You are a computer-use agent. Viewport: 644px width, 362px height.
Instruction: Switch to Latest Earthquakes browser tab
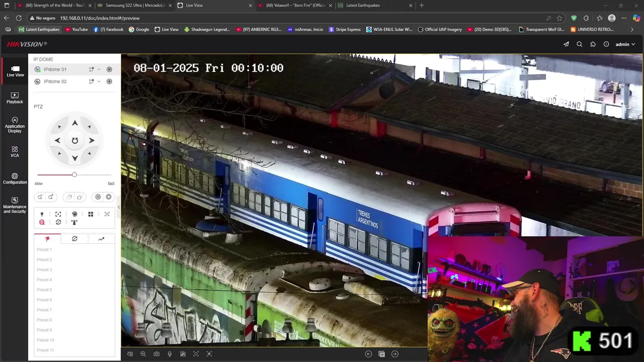tap(375, 6)
